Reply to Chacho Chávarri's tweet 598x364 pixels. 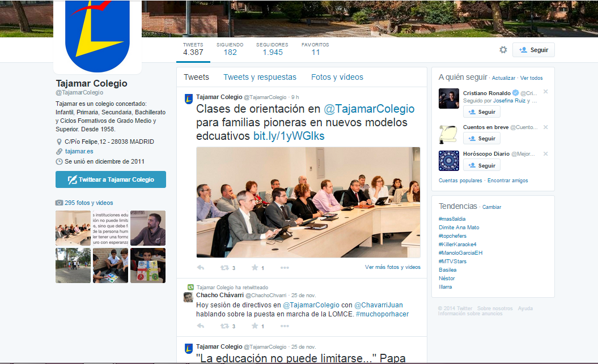[201, 326]
